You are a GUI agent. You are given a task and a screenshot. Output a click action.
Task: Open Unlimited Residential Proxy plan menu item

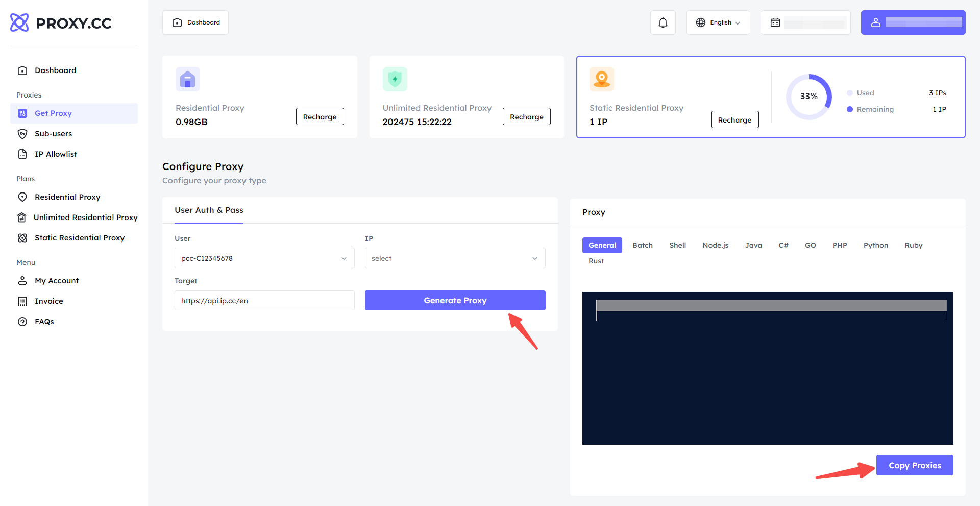pyautogui.click(x=74, y=218)
